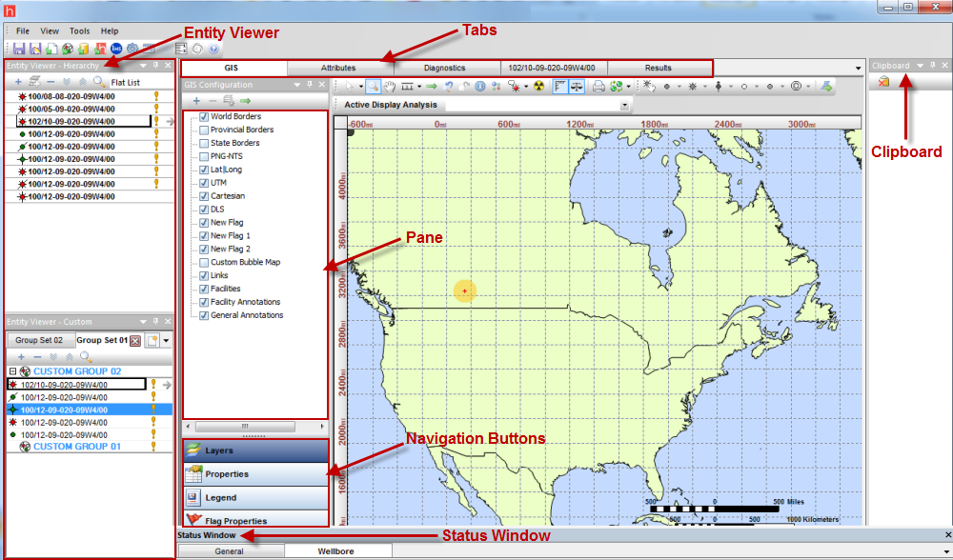
Task: Click the Save icon in main toolbar
Action: tap(19, 48)
